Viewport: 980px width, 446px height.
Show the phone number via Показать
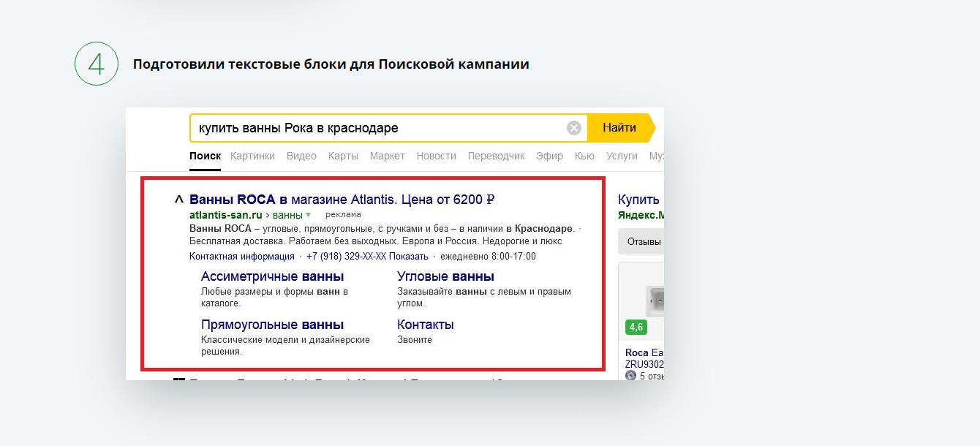tap(408, 256)
